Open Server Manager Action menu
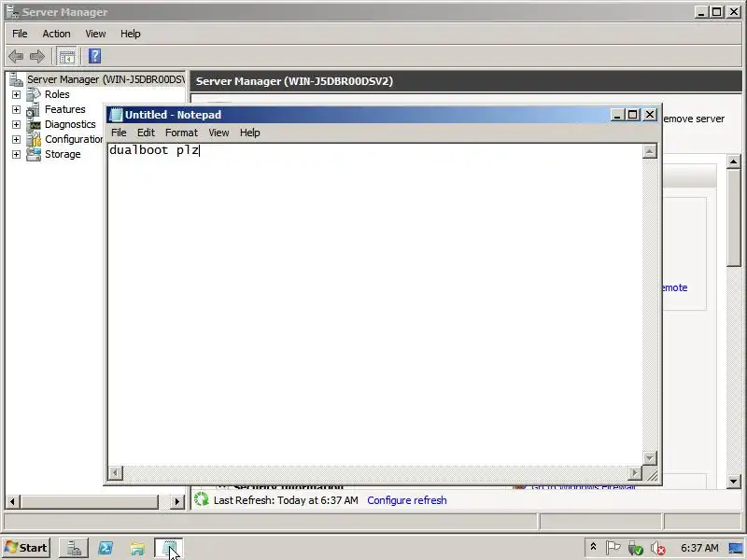The height and width of the screenshot is (560, 747). [56, 34]
